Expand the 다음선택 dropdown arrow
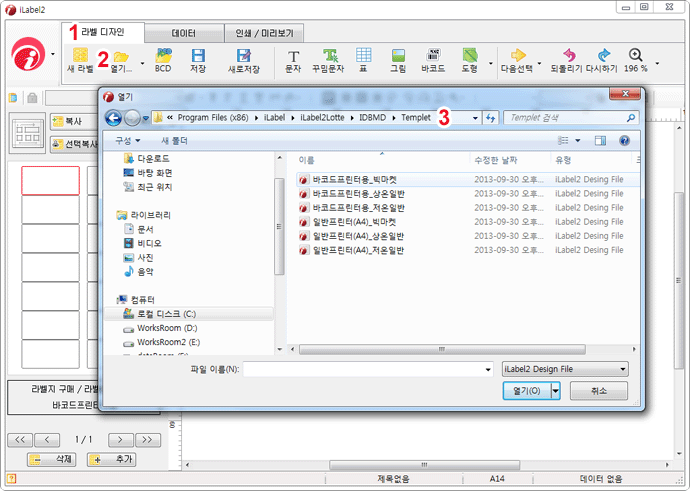The image size is (690, 491). tap(540, 63)
